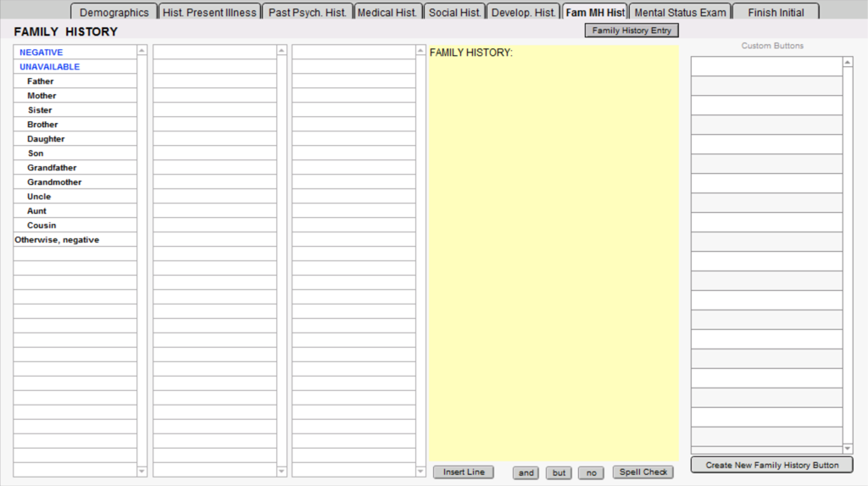Open the Finish Initial tab
Image resolution: width=868 pixels, height=486 pixels.
(x=776, y=13)
